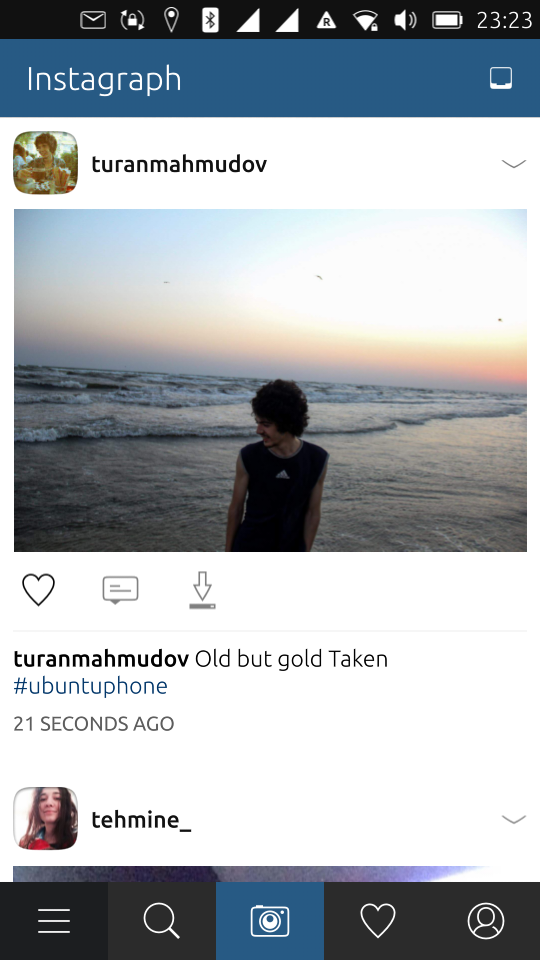Open the hamburger menu tab
This screenshot has height=960, width=540.
point(54,921)
